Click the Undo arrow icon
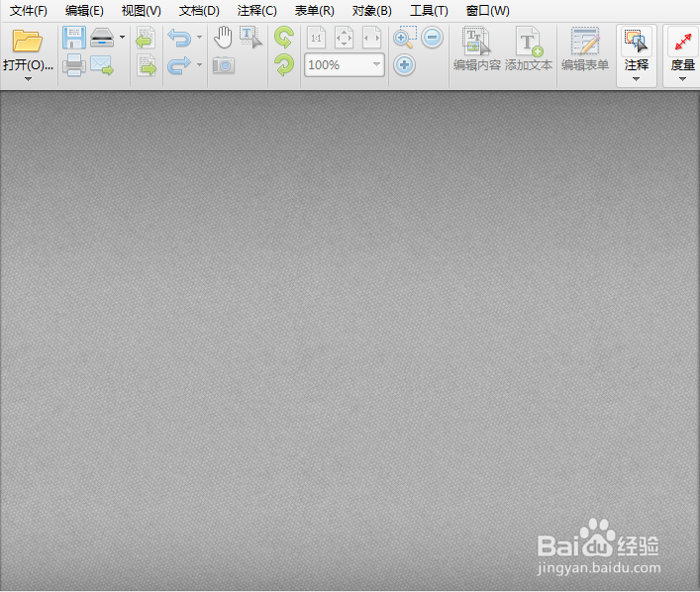Viewport: 700px width, 592px height. tap(179, 38)
